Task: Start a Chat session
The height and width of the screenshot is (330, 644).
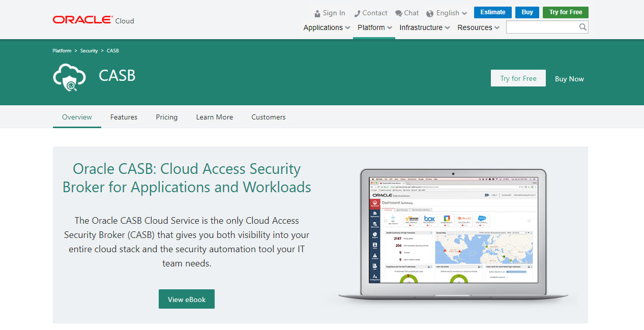Action: (x=412, y=13)
